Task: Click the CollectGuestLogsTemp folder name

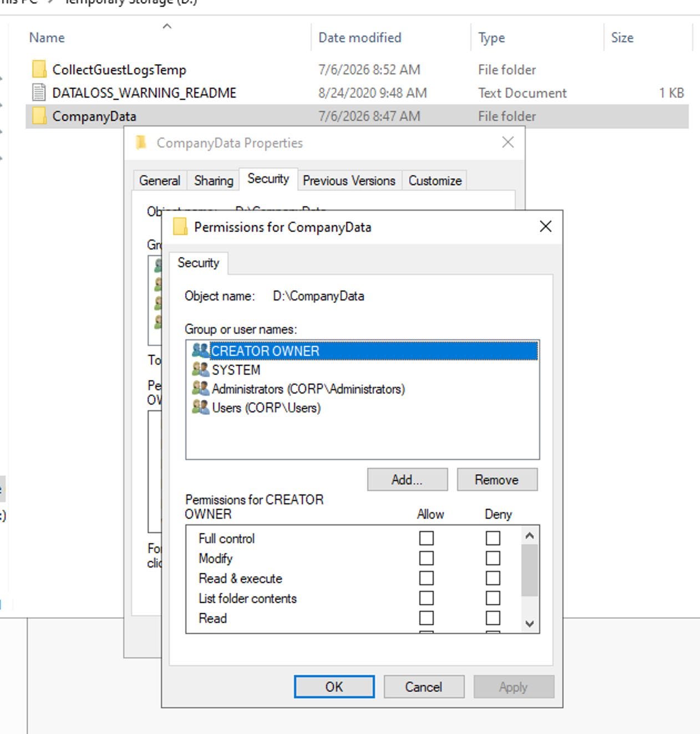Action: pyautogui.click(x=119, y=70)
